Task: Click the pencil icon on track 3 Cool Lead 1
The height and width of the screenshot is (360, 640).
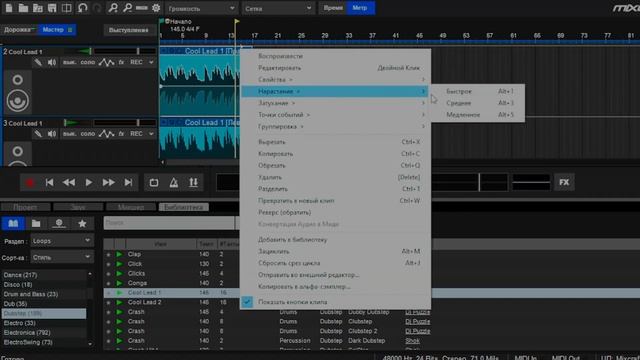Action: [38, 134]
